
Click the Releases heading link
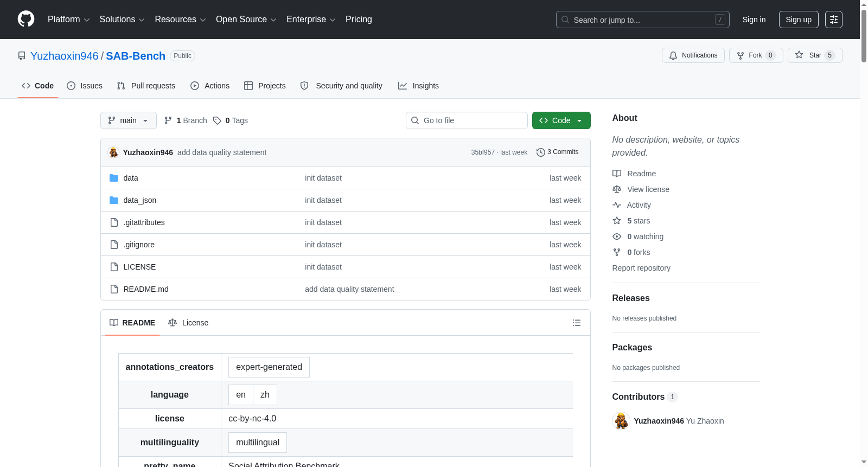[x=631, y=298]
